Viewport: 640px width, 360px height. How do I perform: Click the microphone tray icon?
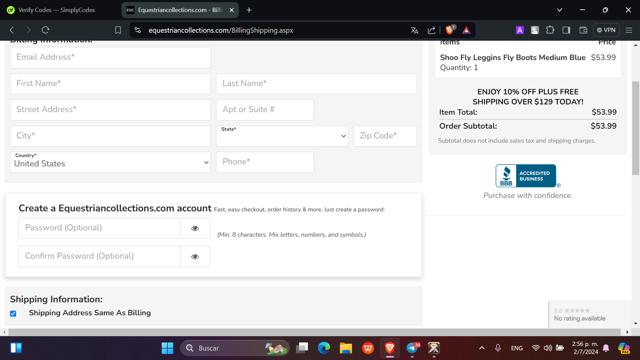(x=498, y=348)
